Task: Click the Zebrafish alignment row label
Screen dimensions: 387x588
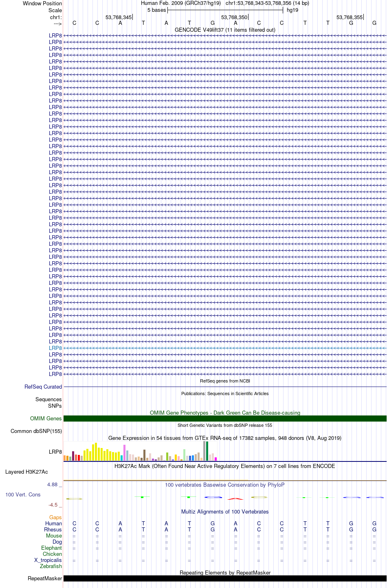Action: coord(51,566)
